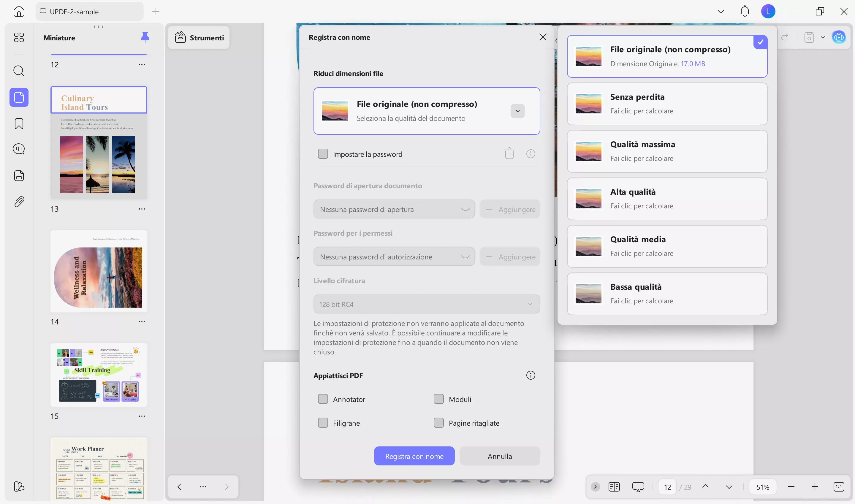Viewport: 855px width, 504px height.
Task: Open the attachments panel
Action: click(x=19, y=202)
